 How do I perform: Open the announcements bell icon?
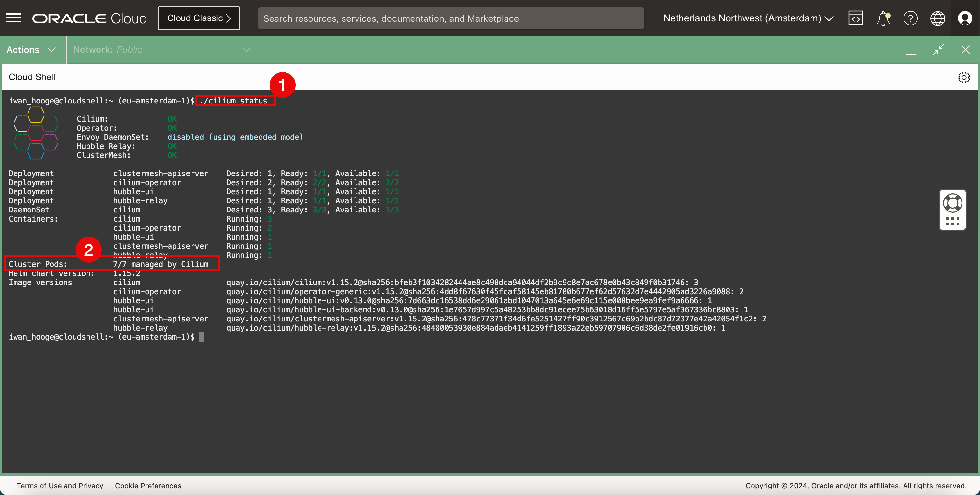tap(883, 18)
